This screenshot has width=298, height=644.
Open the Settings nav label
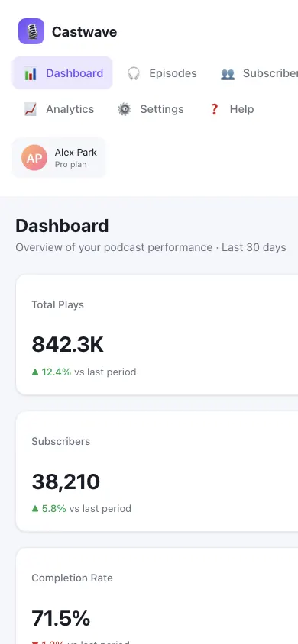coord(162,109)
